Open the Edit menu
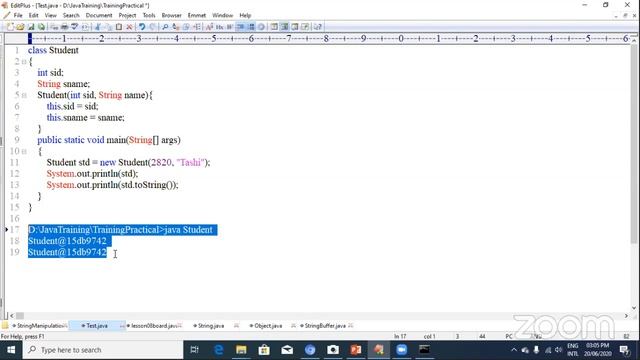 click(33, 16)
